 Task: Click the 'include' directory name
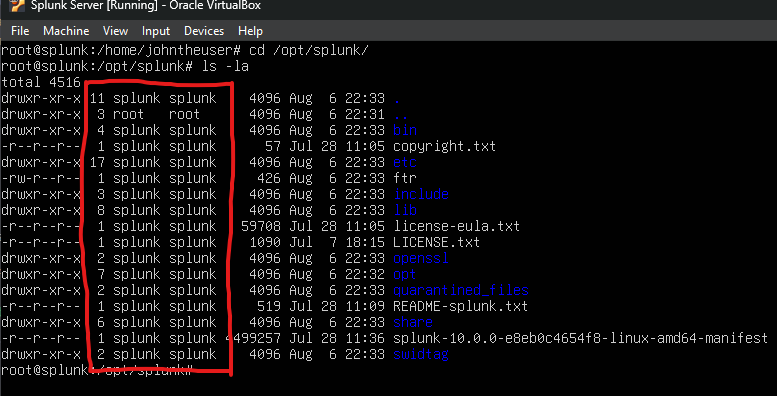421,194
